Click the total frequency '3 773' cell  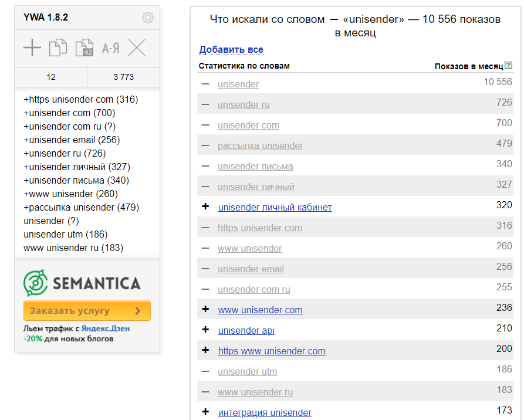pyautogui.click(x=124, y=77)
